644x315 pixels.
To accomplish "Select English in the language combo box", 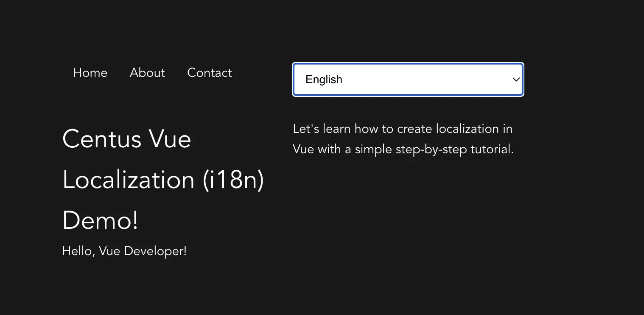I will pos(407,79).
